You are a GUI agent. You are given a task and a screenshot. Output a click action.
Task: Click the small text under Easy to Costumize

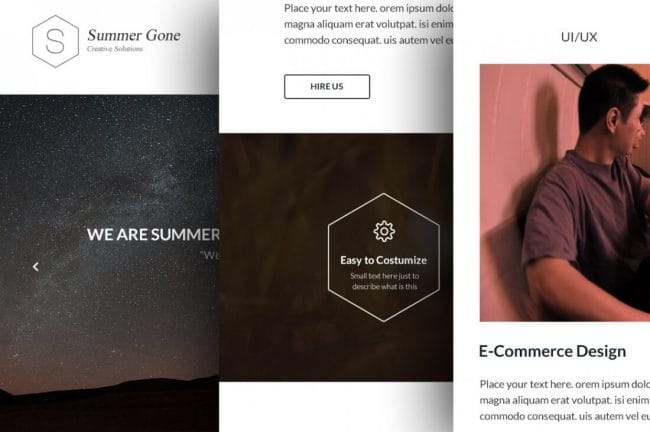coord(384,282)
